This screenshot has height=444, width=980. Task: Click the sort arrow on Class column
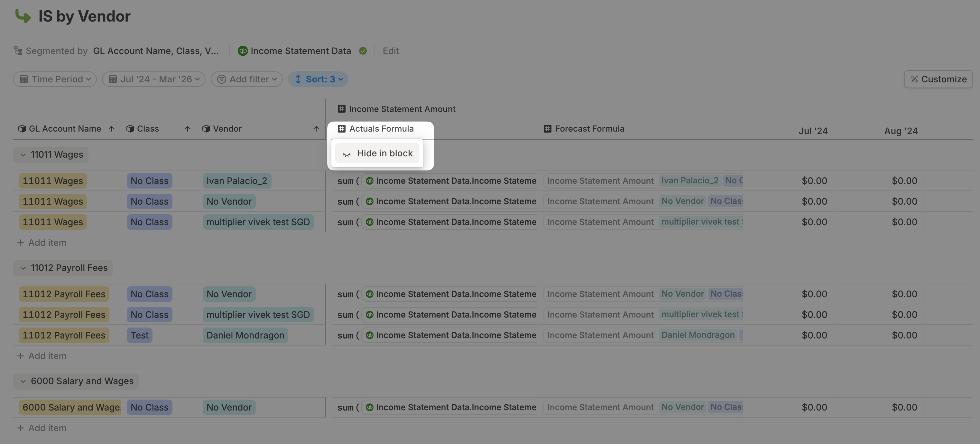[187, 129]
